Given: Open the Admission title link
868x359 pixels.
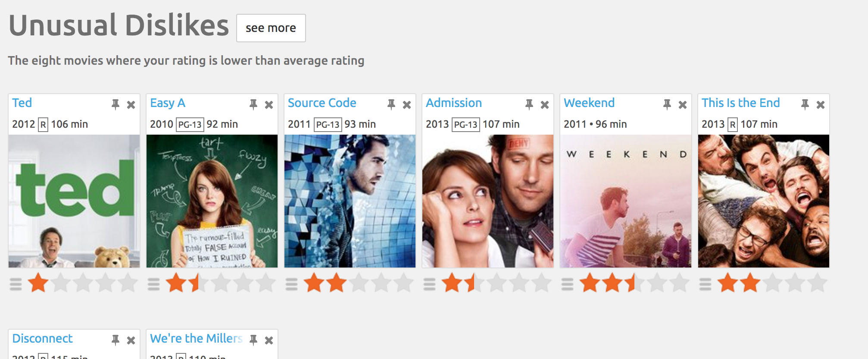Looking at the screenshot, I should tap(454, 103).
